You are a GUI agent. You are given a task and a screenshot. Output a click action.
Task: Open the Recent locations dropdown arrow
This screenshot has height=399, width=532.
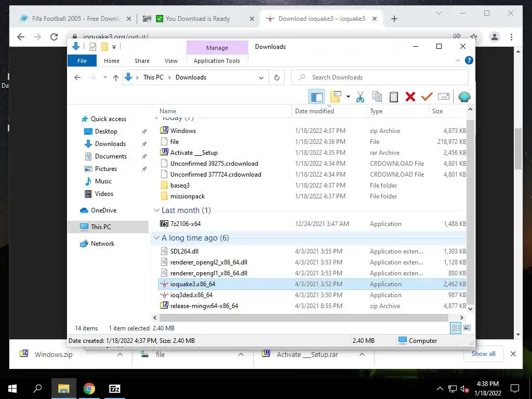tap(105, 77)
